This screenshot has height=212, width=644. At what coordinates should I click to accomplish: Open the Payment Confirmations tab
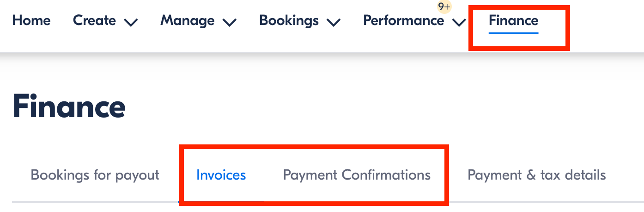pyautogui.click(x=357, y=175)
